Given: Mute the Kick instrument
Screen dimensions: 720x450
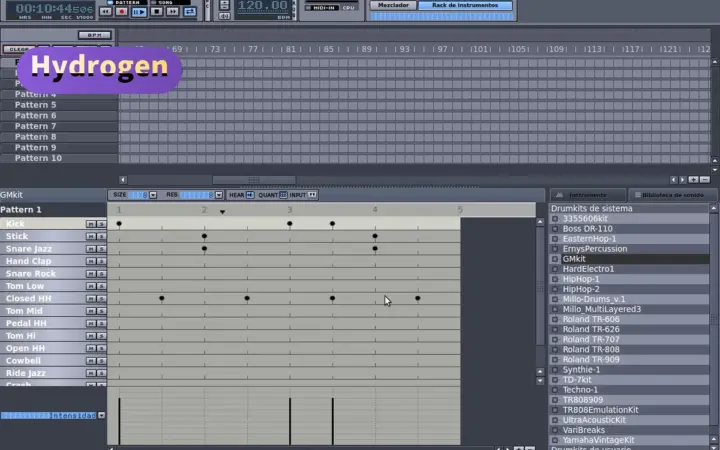Looking at the screenshot, I should click(x=91, y=224).
